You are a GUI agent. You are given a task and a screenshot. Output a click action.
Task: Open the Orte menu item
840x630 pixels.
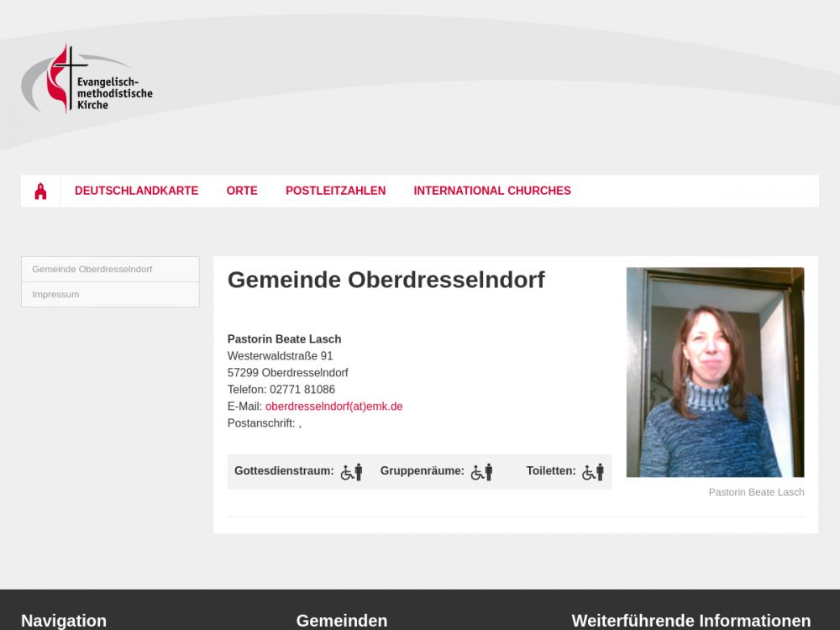coord(242,191)
